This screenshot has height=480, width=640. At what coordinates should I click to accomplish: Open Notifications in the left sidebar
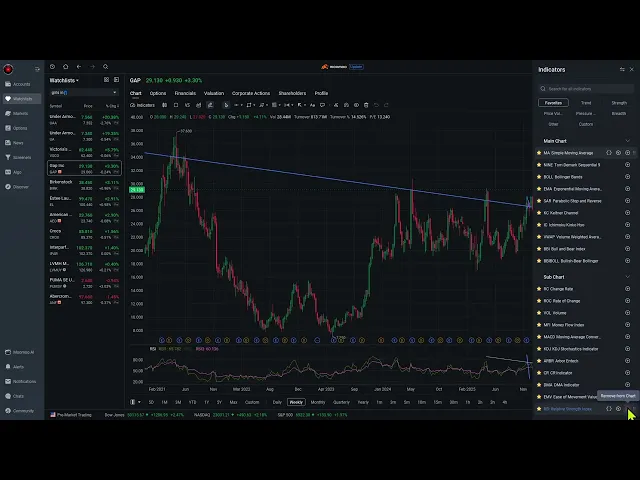tap(21, 382)
